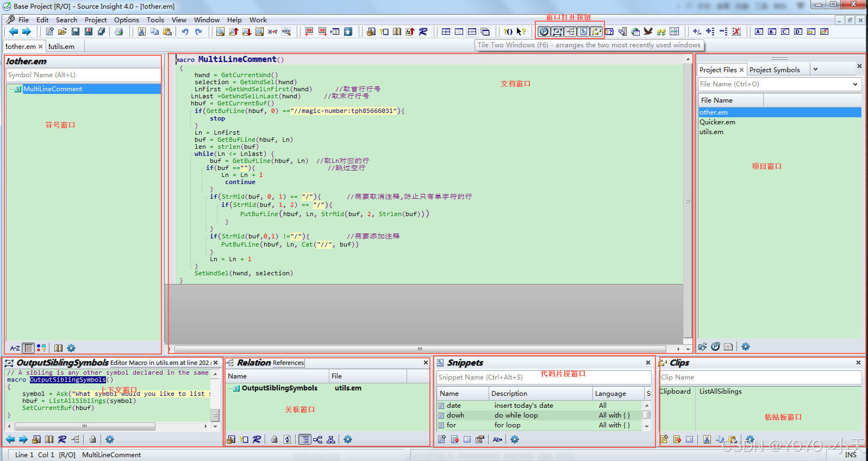
Task: Close the Snippets panel
Action: tap(648, 363)
